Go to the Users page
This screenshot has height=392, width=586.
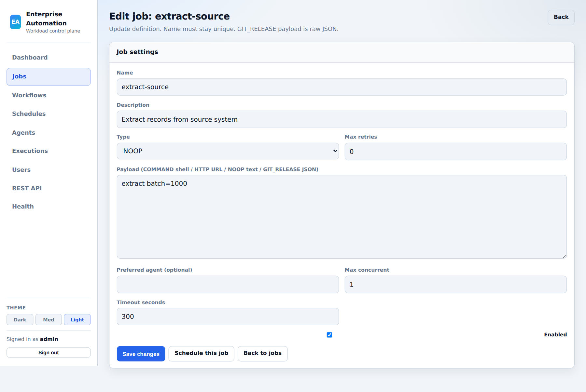[x=49, y=170]
